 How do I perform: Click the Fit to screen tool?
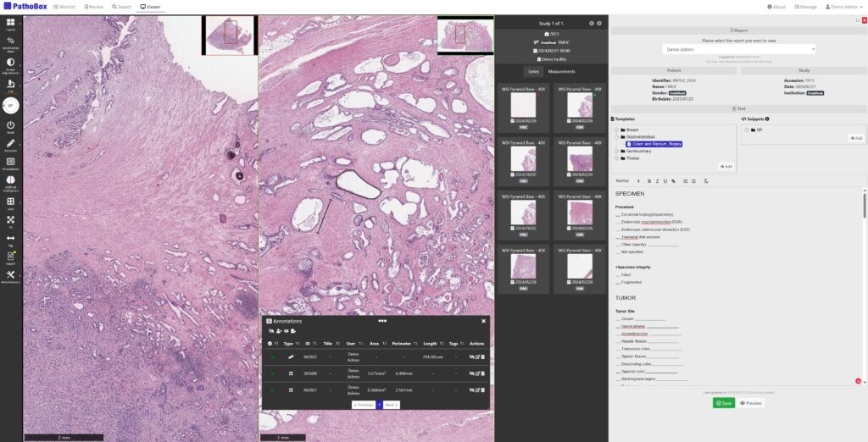point(10,221)
